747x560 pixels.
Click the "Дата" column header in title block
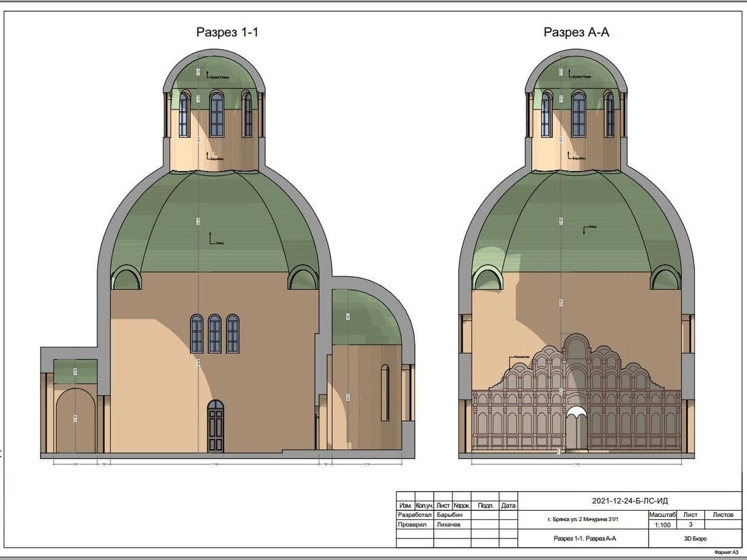(508, 505)
